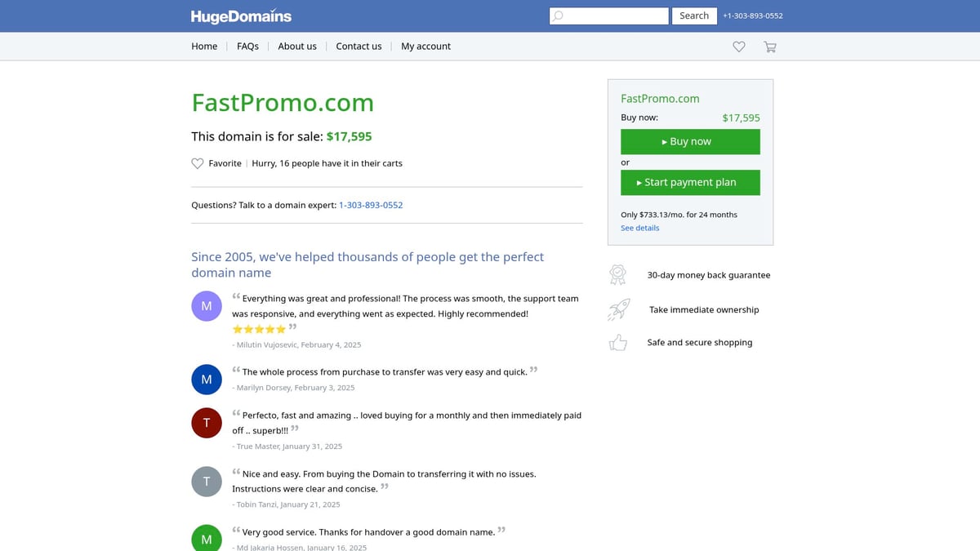This screenshot has height=551, width=980.
Task: Click the rocket icon for immediate ownership
Action: (x=617, y=309)
